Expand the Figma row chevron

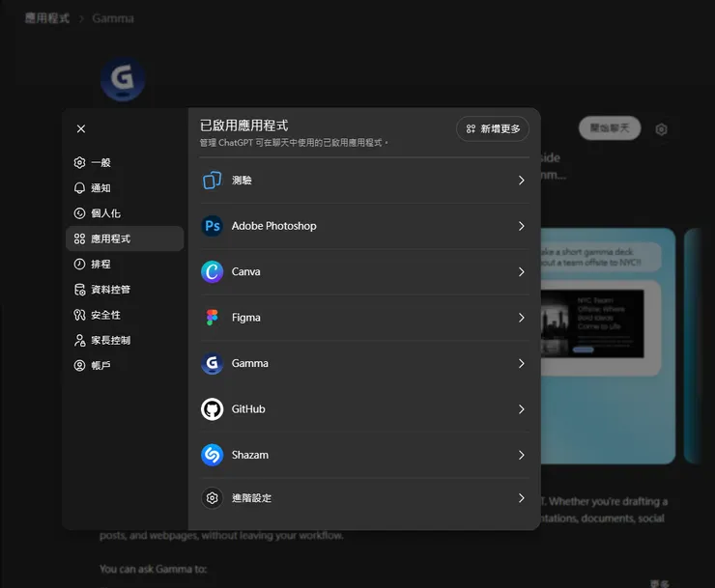click(521, 318)
